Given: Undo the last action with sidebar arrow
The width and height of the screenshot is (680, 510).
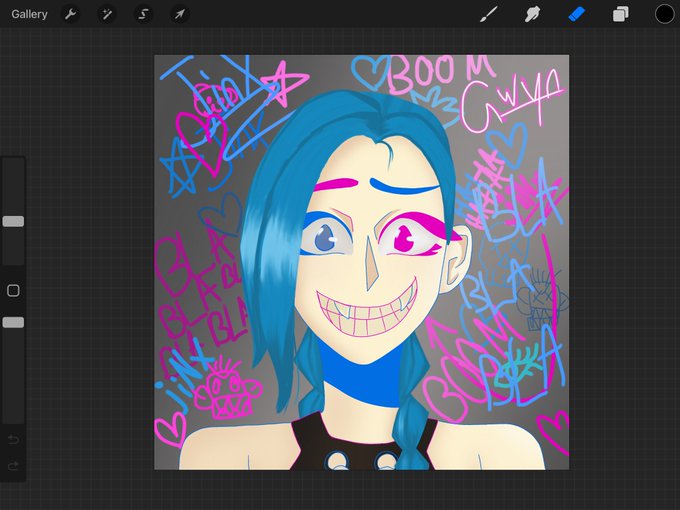Looking at the screenshot, I should [13, 440].
